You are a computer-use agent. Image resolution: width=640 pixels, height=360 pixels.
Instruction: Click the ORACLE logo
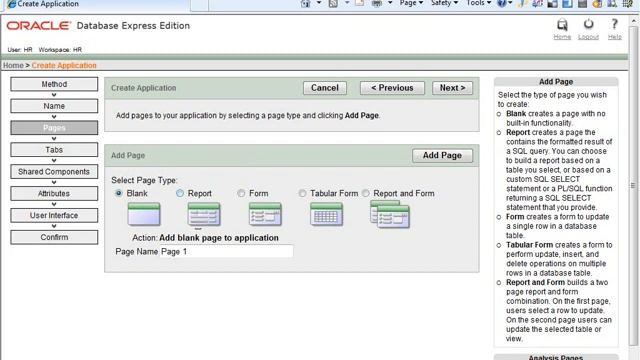(39, 26)
